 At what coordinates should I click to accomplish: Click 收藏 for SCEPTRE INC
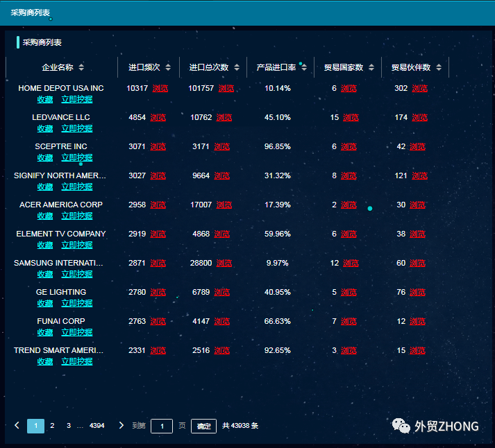coord(45,157)
